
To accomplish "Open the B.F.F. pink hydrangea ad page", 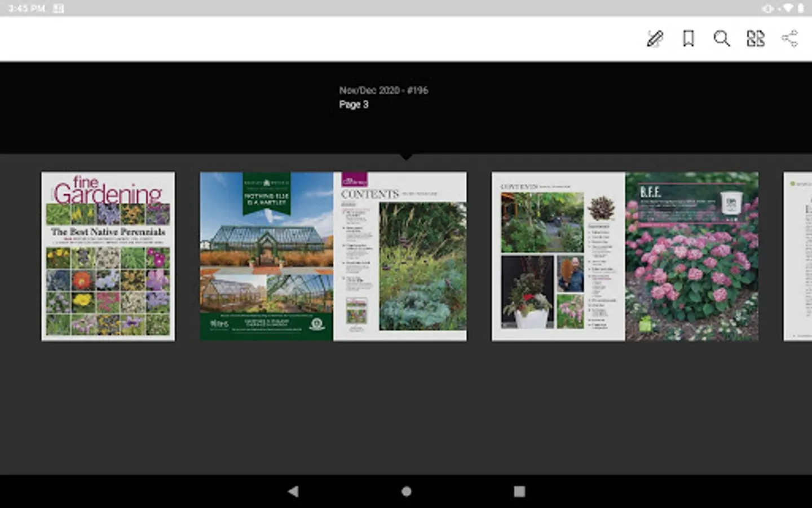I will (691, 256).
